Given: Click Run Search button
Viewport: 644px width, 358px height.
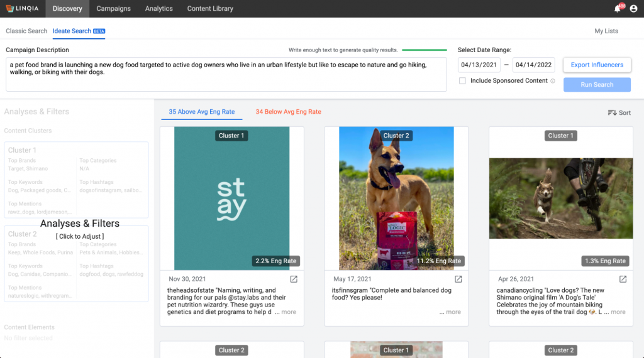Looking at the screenshot, I should (597, 85).
